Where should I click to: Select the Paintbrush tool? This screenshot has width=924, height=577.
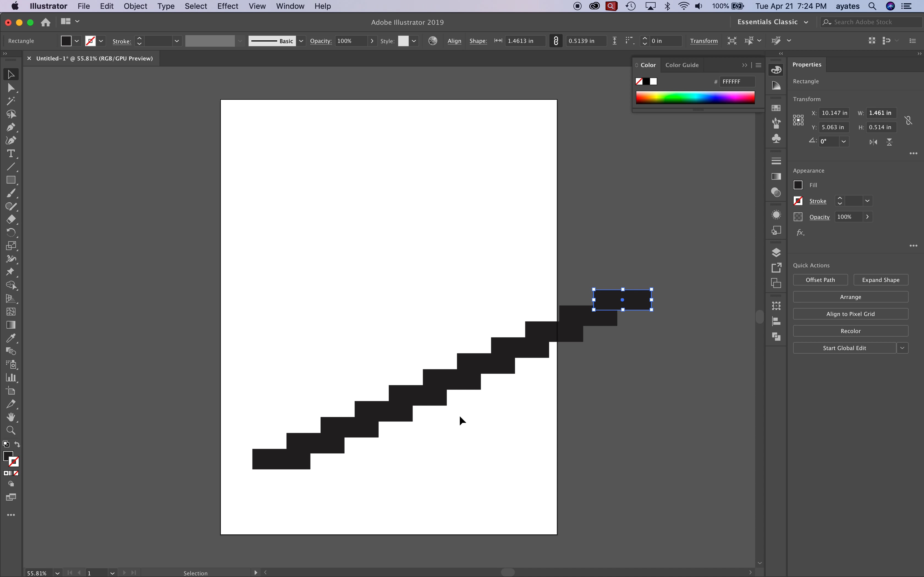point(11,193)
